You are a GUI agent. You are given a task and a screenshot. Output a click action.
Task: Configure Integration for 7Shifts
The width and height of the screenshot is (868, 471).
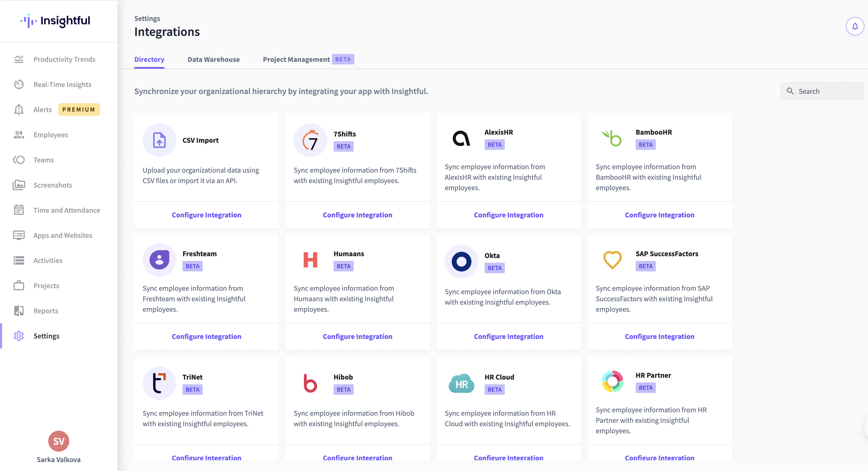coord(357,215)
